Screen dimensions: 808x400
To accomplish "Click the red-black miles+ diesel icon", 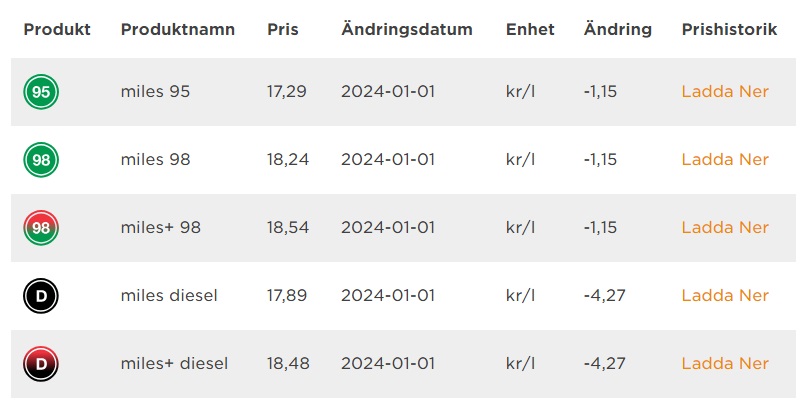I will (x=41, y=364).
